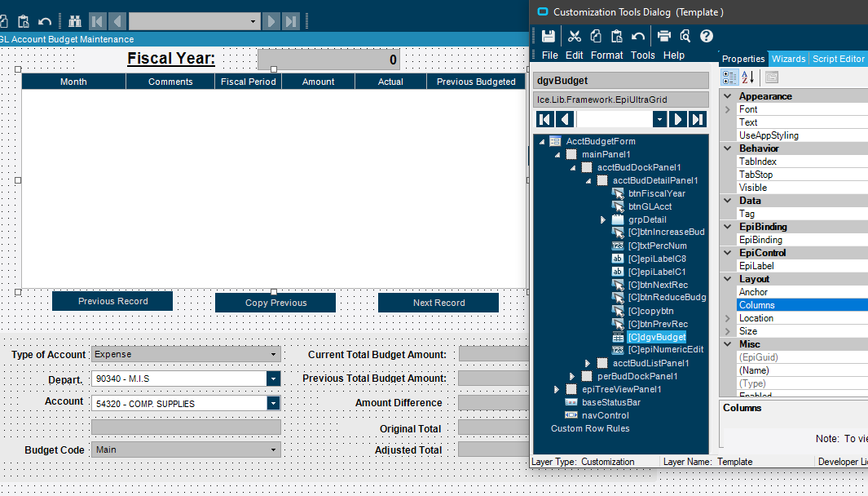Image resolution: width=868 pixels, height=496 pixels.
Task: Click Paste icon in main form toolbar
Action: click(x=24, y=21)
